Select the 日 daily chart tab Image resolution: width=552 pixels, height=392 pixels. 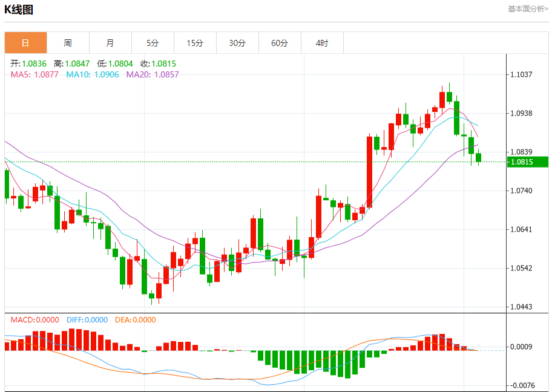tap(25, 43)
